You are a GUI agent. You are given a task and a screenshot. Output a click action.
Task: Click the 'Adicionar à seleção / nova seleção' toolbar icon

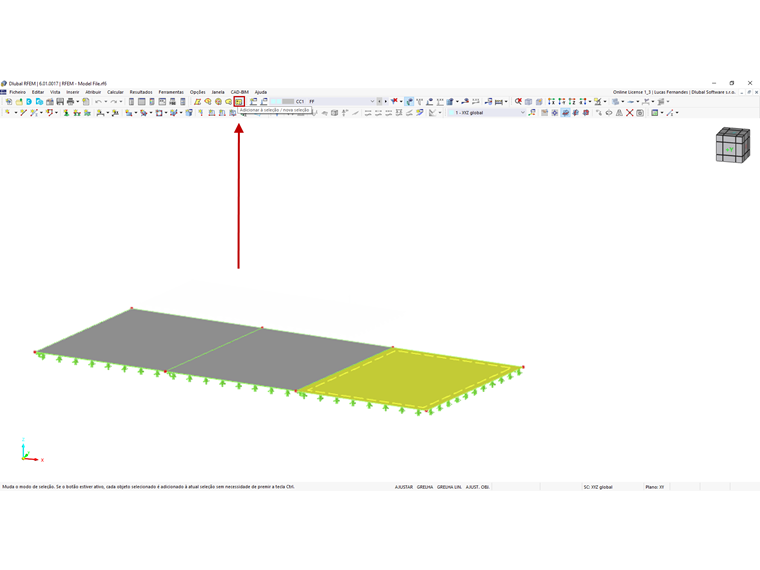point(239,101)
